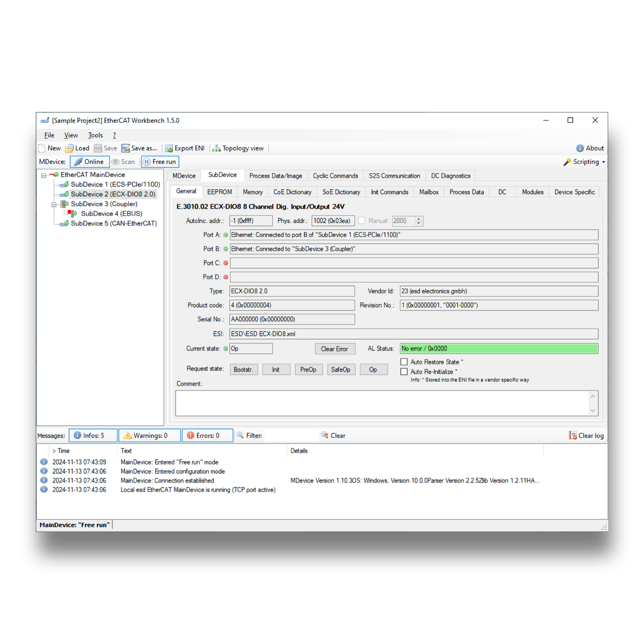Enable the Auto Re-Initialize checkbox
The image size is (644, 644).
coord(404,372)
